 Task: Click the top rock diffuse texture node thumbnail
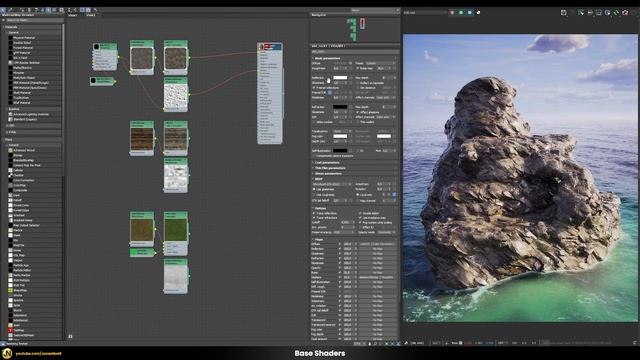coord(142,58)
